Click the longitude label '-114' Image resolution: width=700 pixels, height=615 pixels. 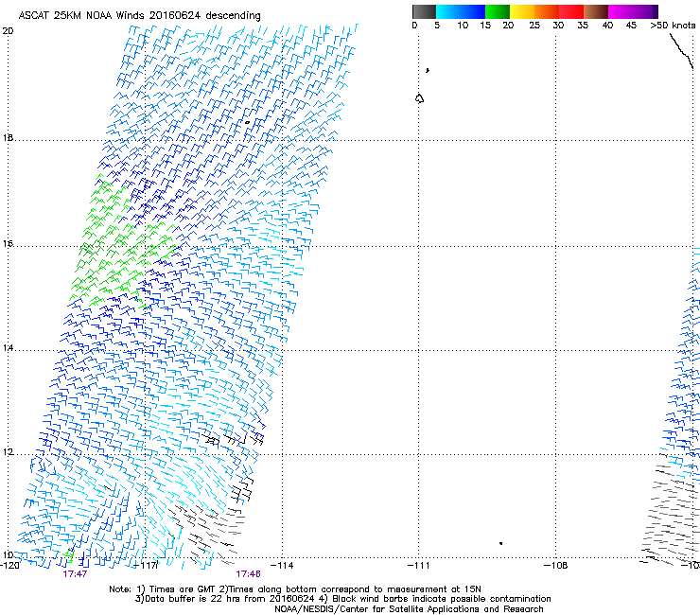click(282, 566)
